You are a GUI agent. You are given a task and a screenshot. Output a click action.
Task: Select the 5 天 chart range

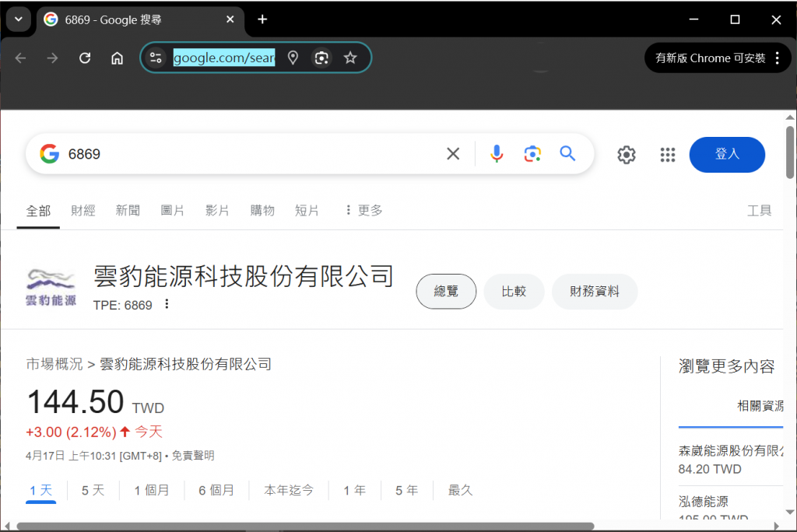pyautogui.click(x=93, y=490)
